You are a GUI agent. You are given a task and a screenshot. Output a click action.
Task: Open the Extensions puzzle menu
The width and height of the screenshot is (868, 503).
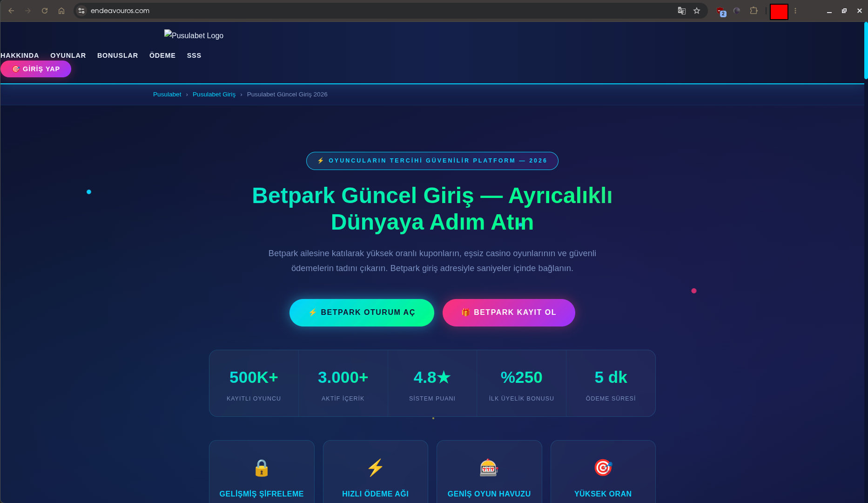click(754, 11)
